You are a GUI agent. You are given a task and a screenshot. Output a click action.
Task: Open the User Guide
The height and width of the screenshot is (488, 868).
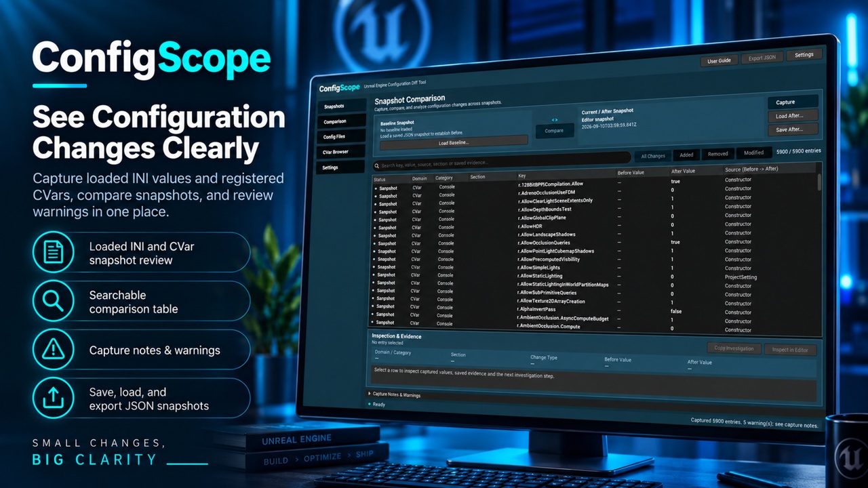point(719,60)
